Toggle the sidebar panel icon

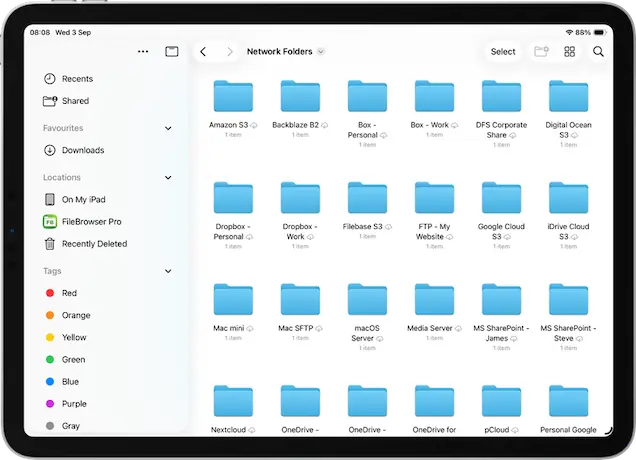point(172,52)
